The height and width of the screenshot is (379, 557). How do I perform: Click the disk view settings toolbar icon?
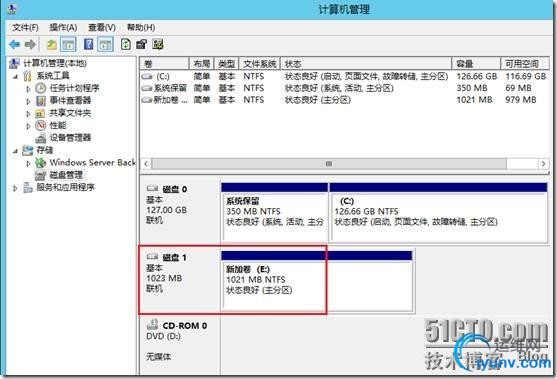pyautogui.click(x=158, y=44)
